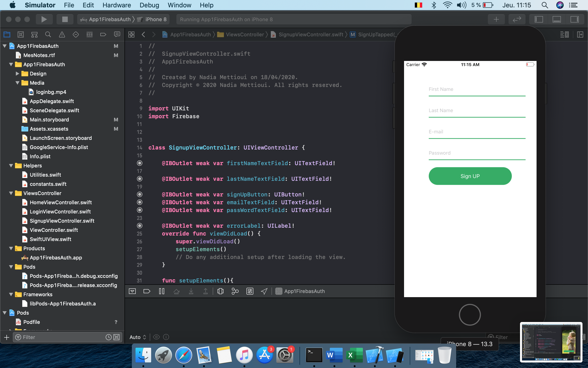Viewport: 588px width, 368px height.
Task: Open the Test navigator diamond icon
Action: click(76, 34)
